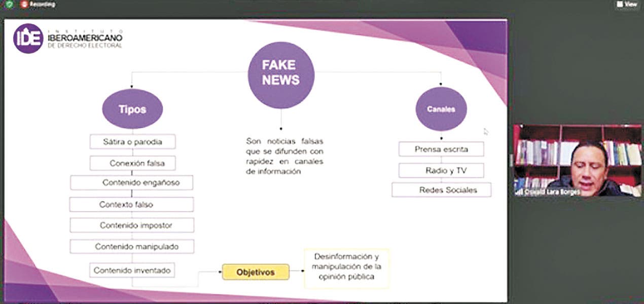Choose the Contenido impostor box
Screen dimensions: 644x304
(131, 225)
